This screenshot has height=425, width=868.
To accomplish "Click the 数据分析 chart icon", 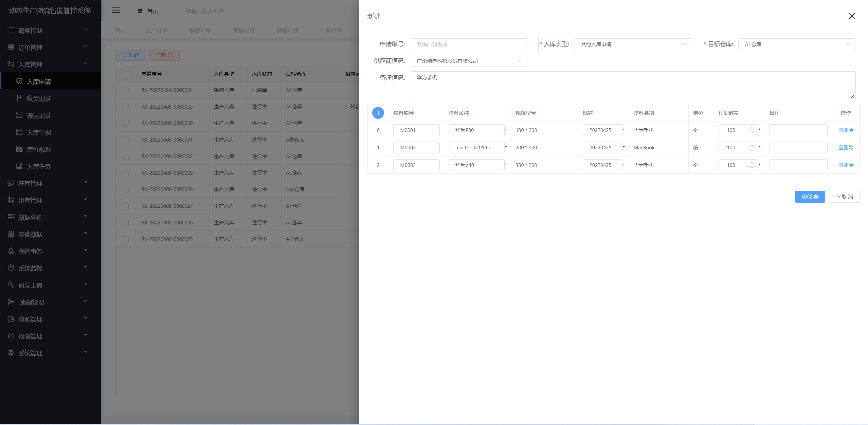I will pos(11,217).
